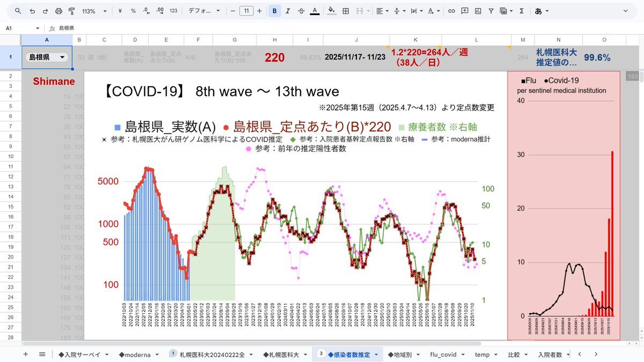Open the zoom dropdown showing 113%
The width and height of the screenshot is (644, 362).
click(x=94, y=11)
